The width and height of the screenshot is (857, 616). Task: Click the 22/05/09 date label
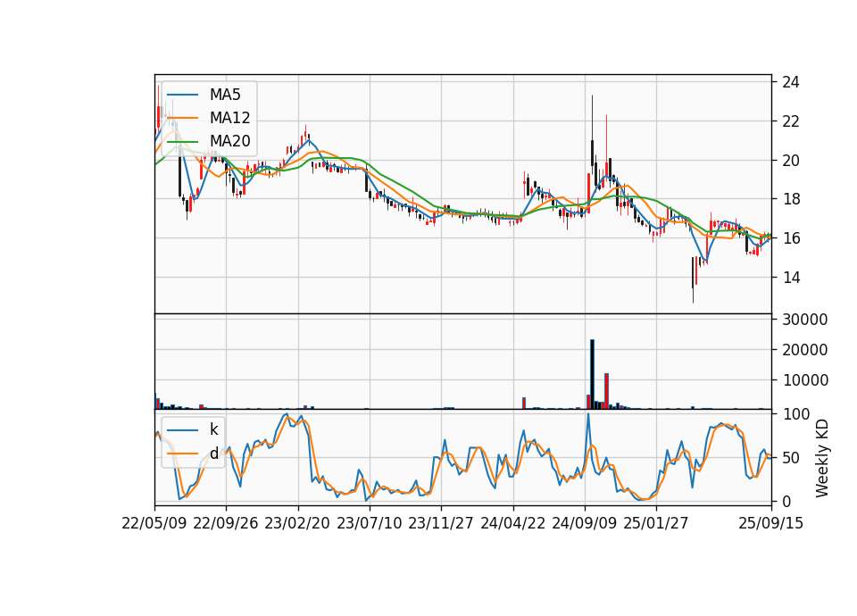pos(154,523)
